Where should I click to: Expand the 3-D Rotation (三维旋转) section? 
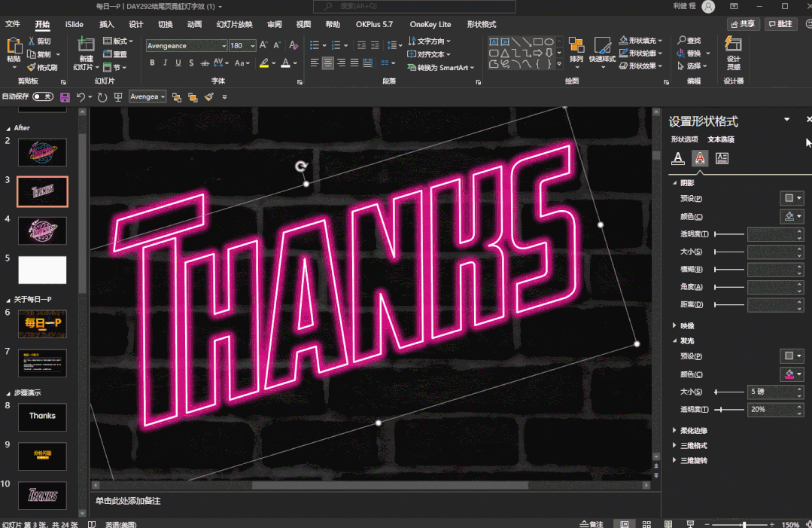(x=674, y=460)
